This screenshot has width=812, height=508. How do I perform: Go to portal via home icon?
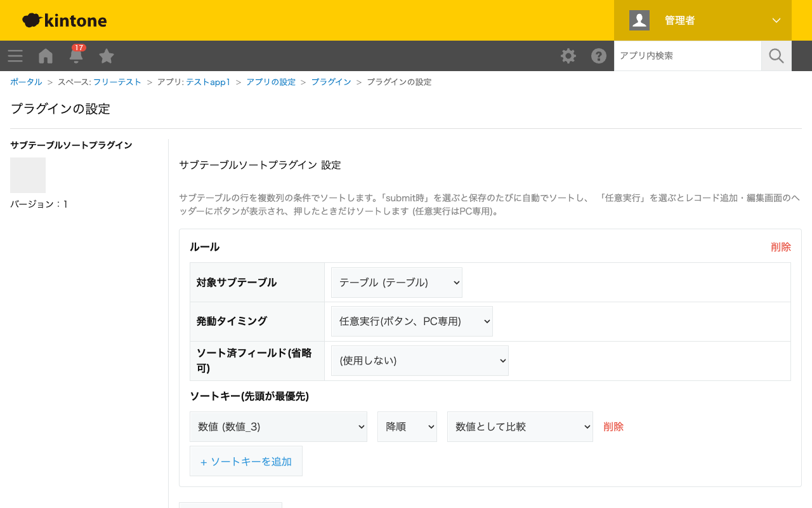pos(46,56)
